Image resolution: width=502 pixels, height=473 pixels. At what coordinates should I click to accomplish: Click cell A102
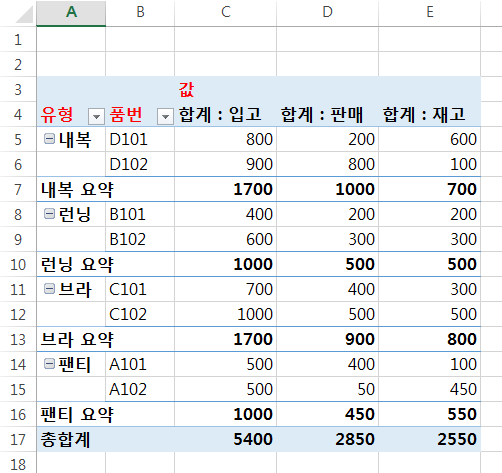click(x=128, y=389)
